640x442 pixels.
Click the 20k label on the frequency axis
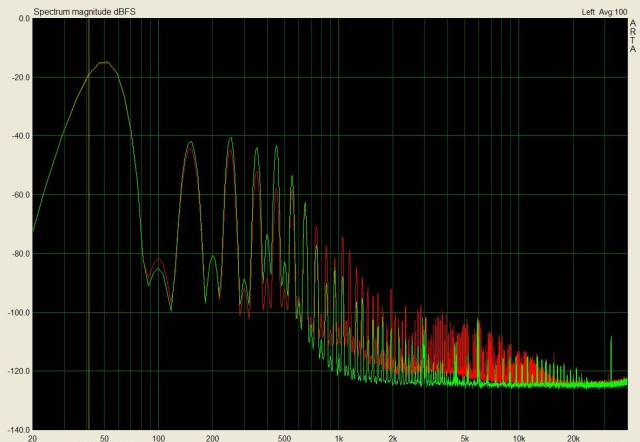573,437
